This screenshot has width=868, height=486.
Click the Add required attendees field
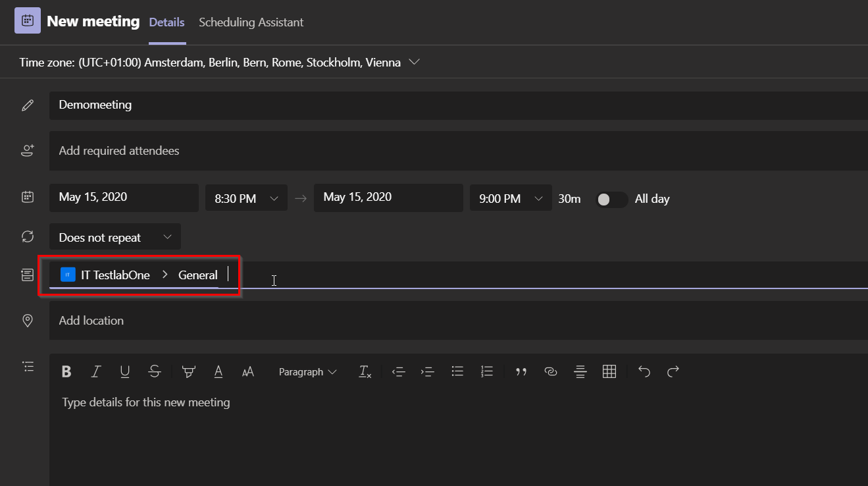(x=459, y=151)
